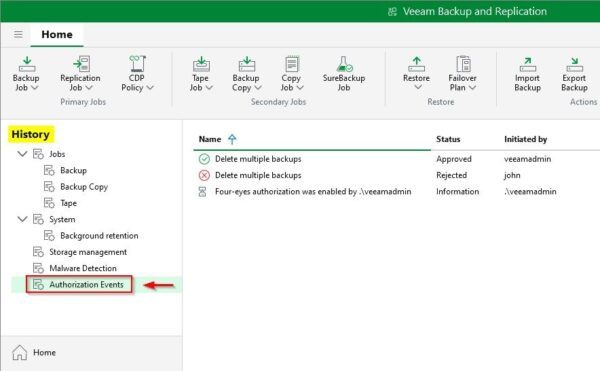Viewport: 600px width, 371px height.
Task: Select the Four-eyes authorization enabled event
Action: 396,192
